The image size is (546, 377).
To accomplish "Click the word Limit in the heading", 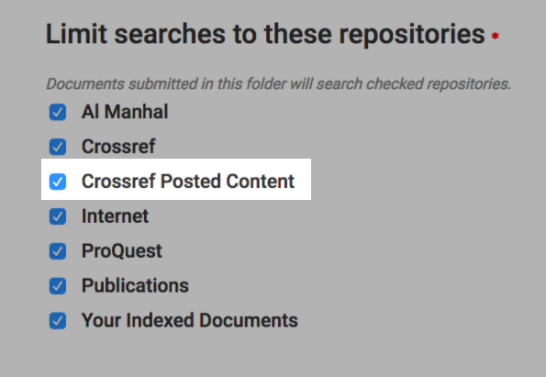I will pos(76,34).
